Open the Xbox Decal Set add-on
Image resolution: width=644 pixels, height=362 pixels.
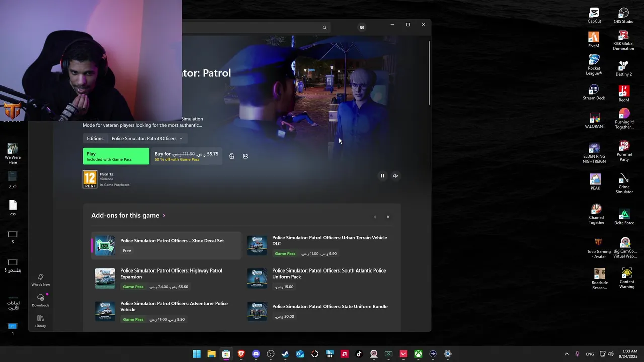pos(166,246)
